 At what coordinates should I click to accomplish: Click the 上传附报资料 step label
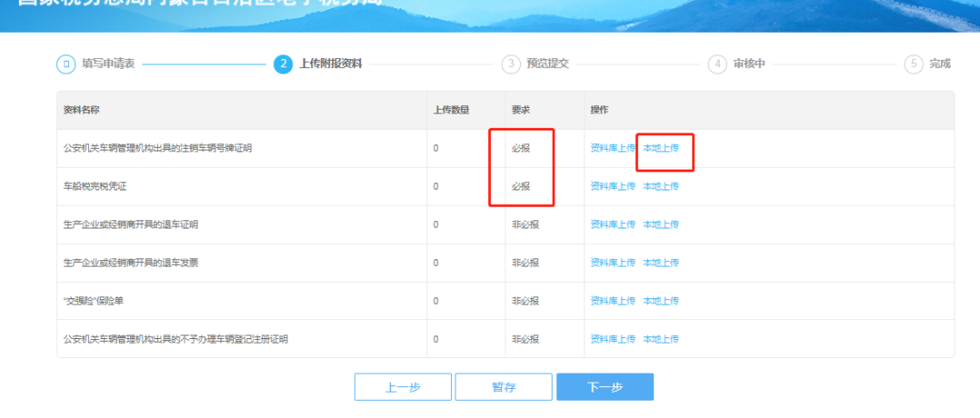pos(330,63)
